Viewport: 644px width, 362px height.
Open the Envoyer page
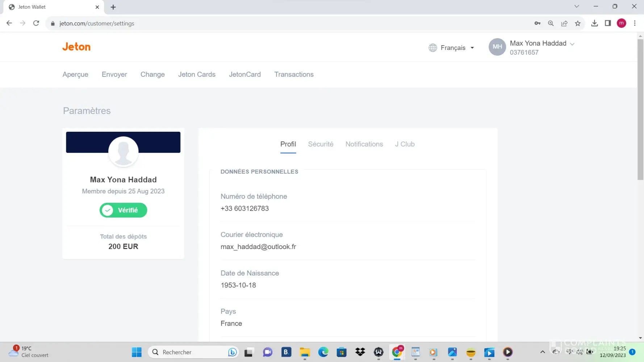click(114, 75)
